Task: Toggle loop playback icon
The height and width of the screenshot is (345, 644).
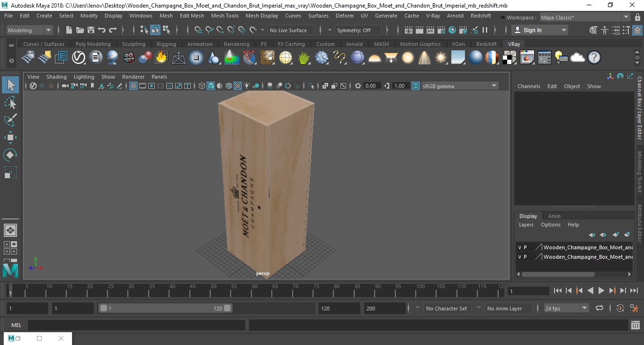Action: coord(599,308)
